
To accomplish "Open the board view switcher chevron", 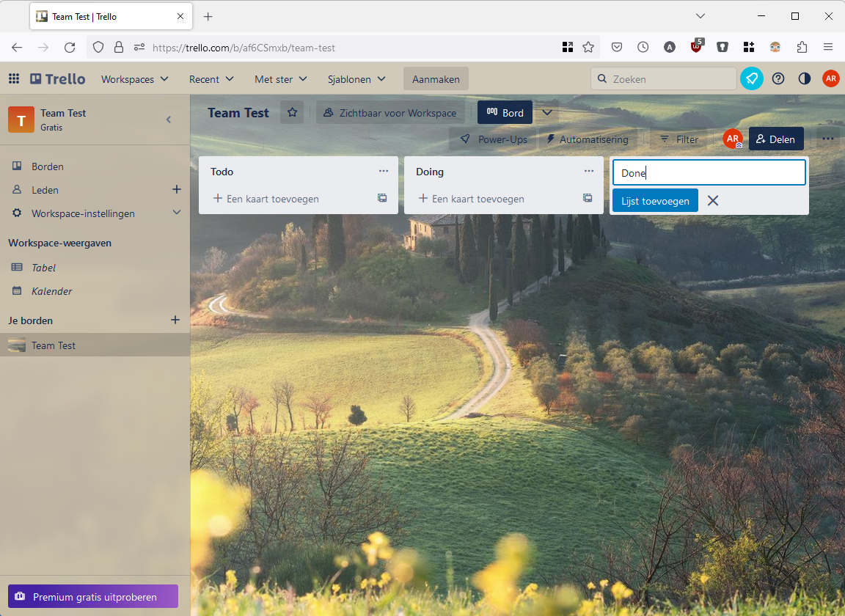I will click(546, 113).
